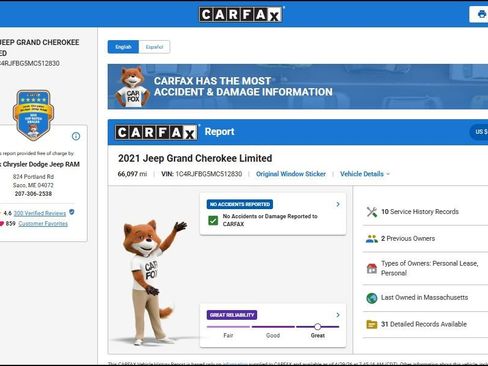
Task: Click the heart icon next to 859
Action: point(1,224)
